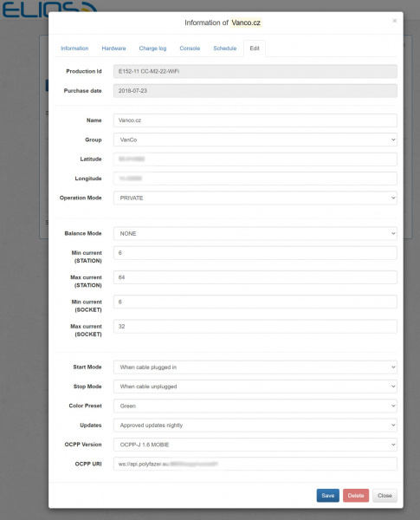
Task: Click the ELIOS logo
Action: coord(49,10)
